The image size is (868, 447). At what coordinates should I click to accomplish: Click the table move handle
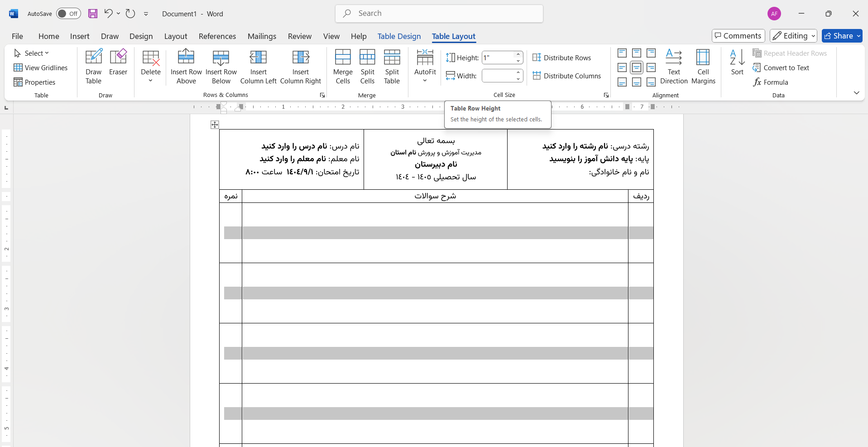click(215, 125)
